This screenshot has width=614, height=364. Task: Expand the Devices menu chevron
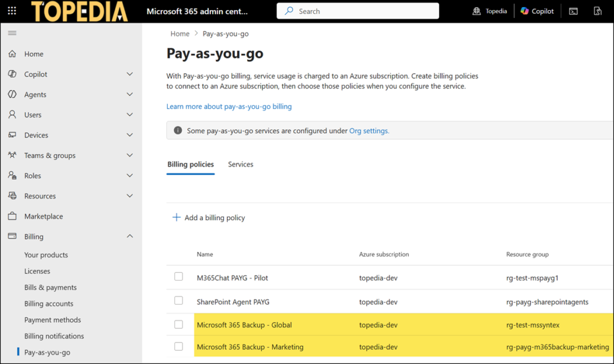click(x=130, y=135)
